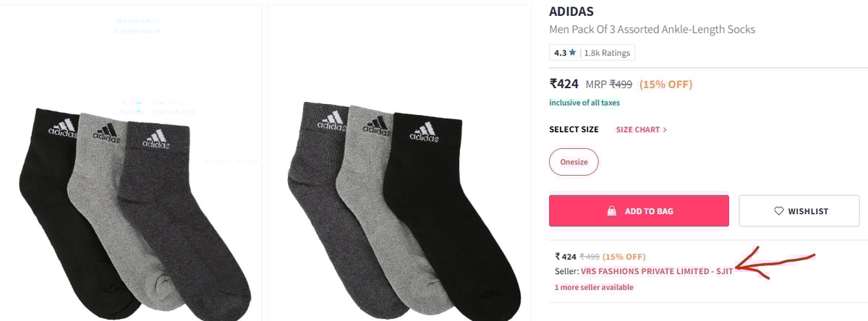Click the large ₹424 price near the top
868x321 pixels.
click(x=563, y=83)
